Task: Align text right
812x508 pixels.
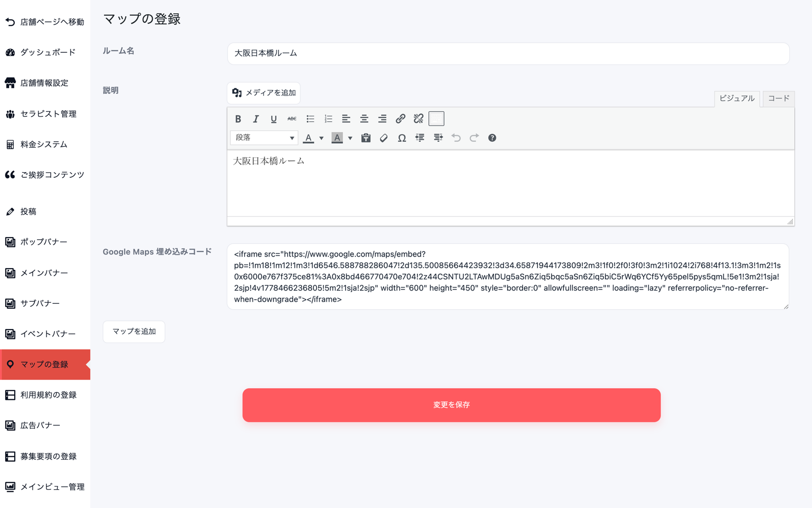Action: 382,119
